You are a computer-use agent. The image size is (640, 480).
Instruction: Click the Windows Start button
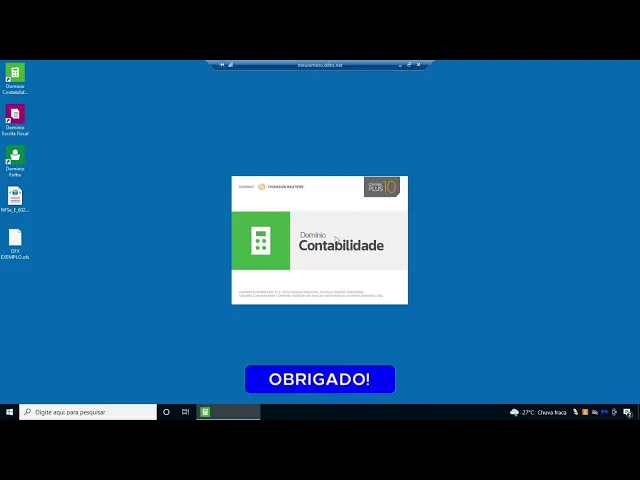tap(9, 412)
